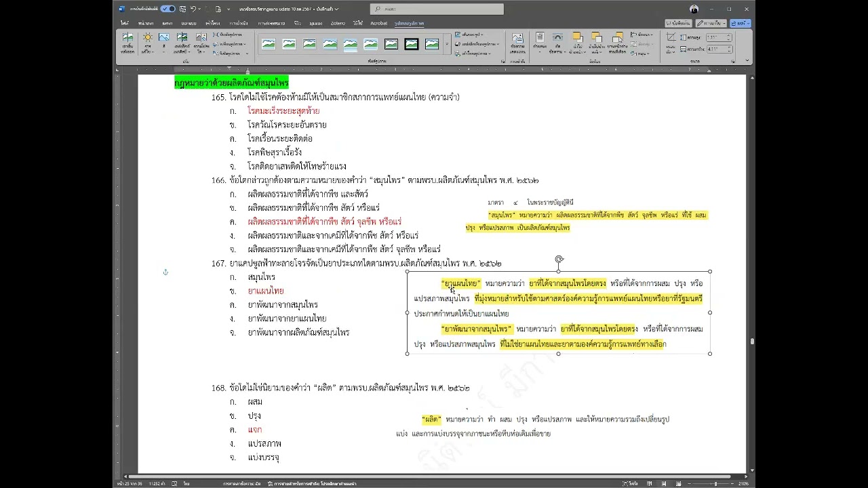Viewport: 868px width, 488px height.
Task: Open Artistic Effects menu
Action: click(182, 43)
